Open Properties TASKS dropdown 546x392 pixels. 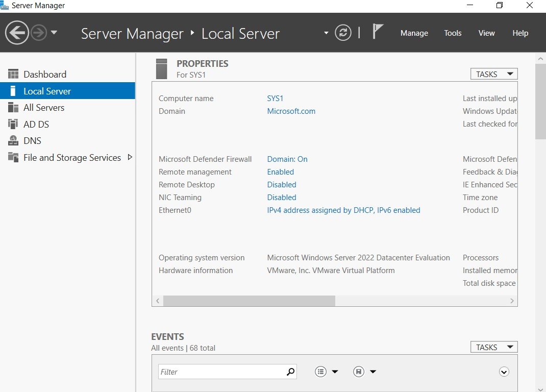tap(494, 74)
